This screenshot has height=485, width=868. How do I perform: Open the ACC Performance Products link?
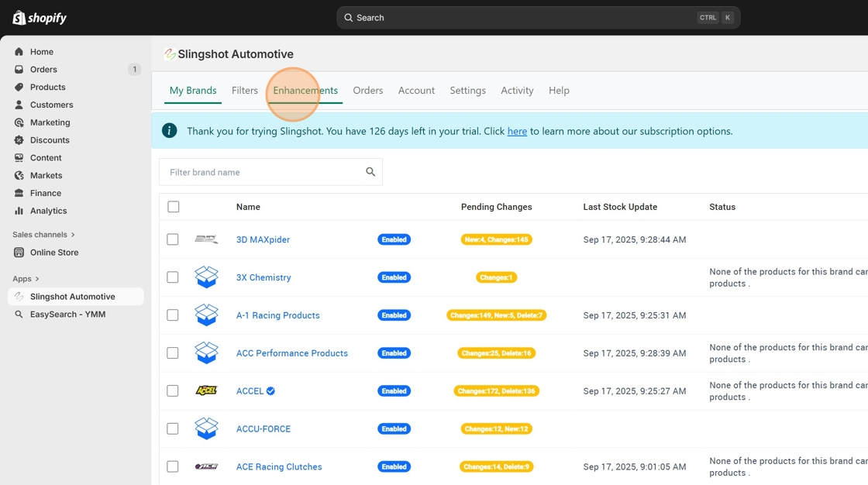(291, 353)
